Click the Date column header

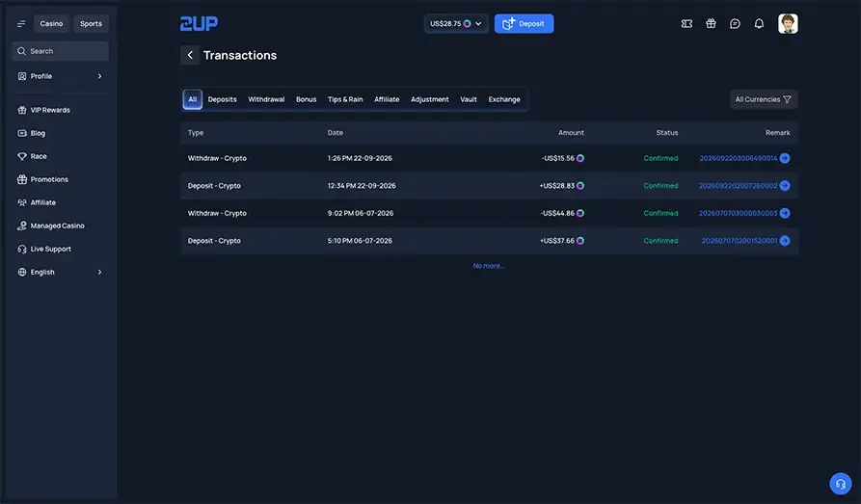pyautogui.click(x=335, y=133)
